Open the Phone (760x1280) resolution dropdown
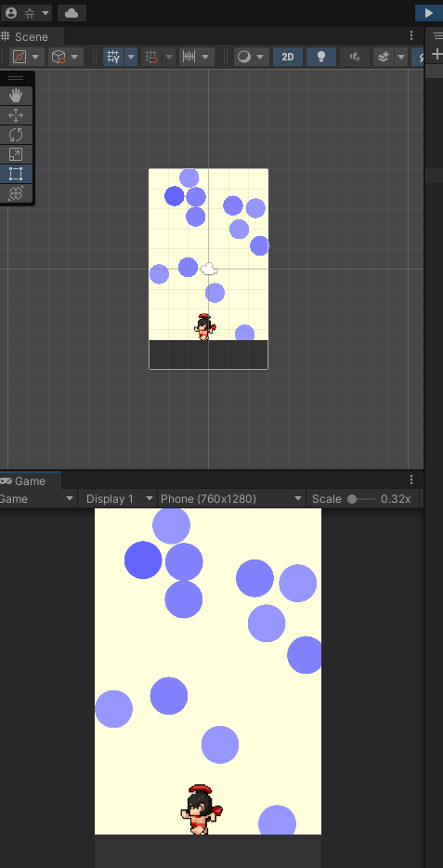This screenshot has width=443, height=868. click(231, 499)
